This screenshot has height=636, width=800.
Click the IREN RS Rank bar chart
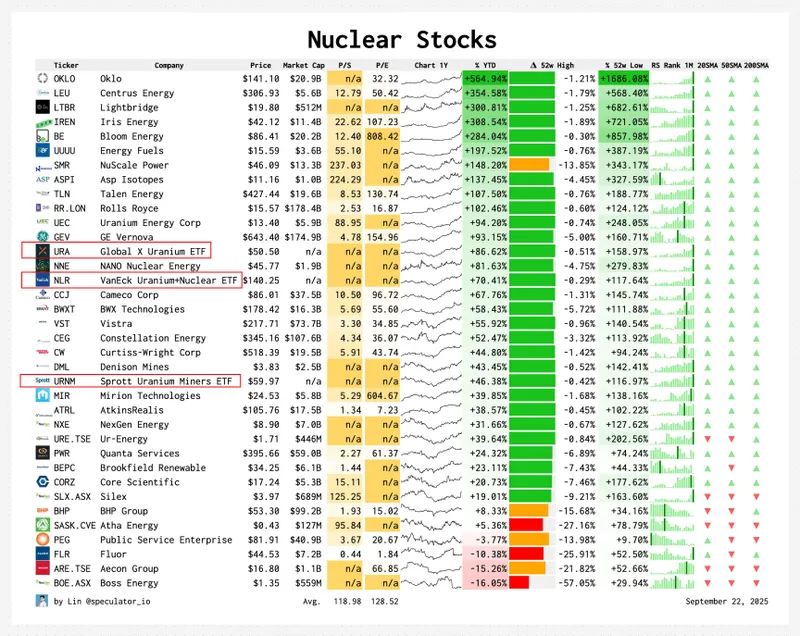pos(672,121)
